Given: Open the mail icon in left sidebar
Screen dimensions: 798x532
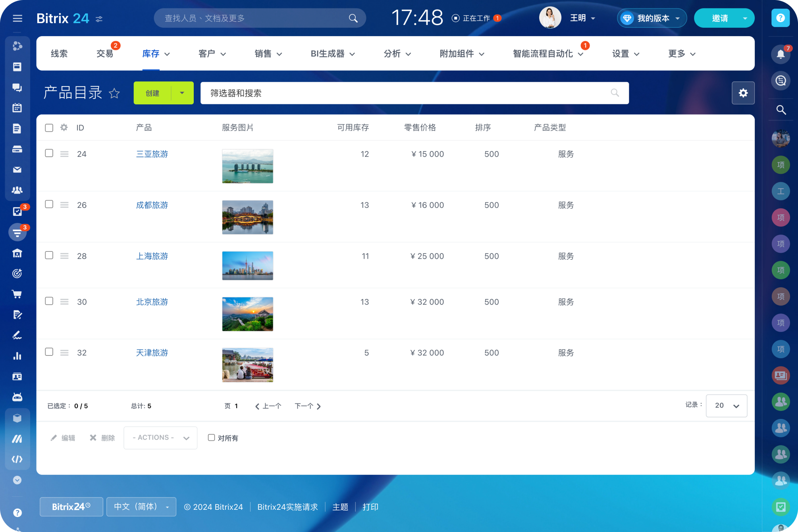Looking at the screenshot, I should coord(17,170).
